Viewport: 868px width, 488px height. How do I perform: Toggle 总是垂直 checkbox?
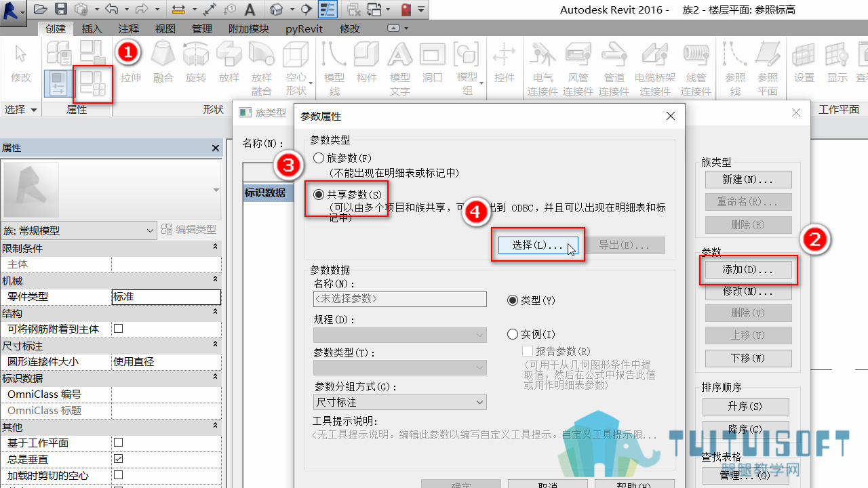[x=119, y=459]
